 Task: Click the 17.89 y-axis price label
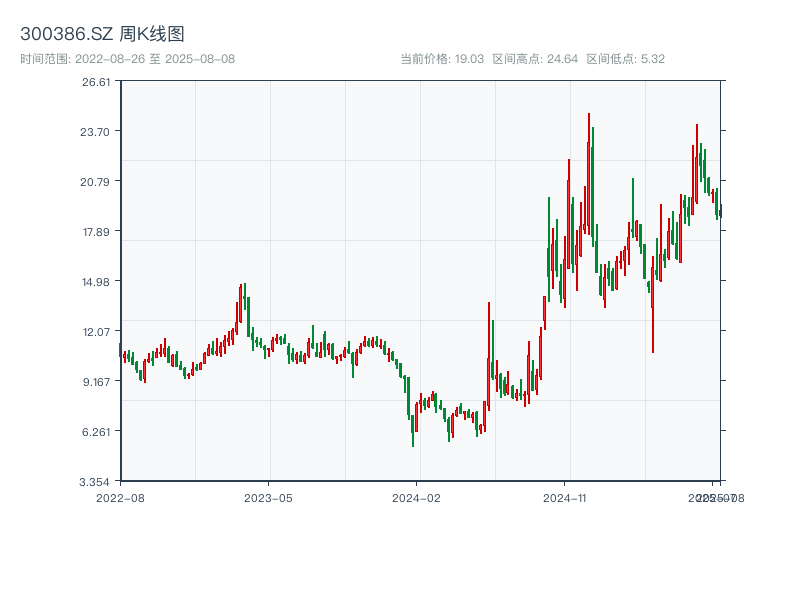point(96,232)
